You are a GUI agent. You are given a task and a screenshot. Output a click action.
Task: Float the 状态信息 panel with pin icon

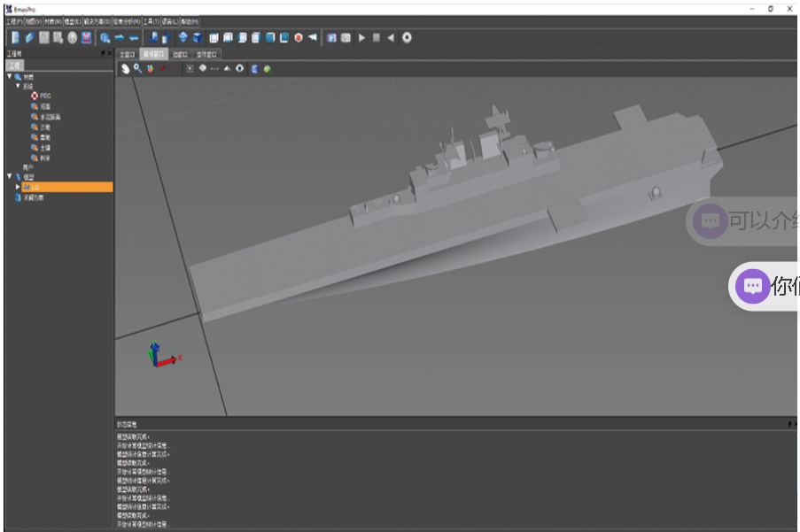789,424
